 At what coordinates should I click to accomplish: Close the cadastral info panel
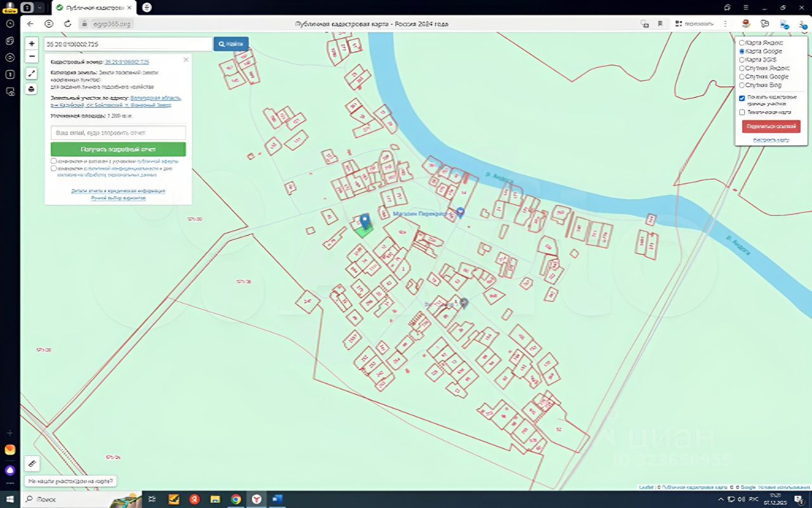click(x=186, y=60)
